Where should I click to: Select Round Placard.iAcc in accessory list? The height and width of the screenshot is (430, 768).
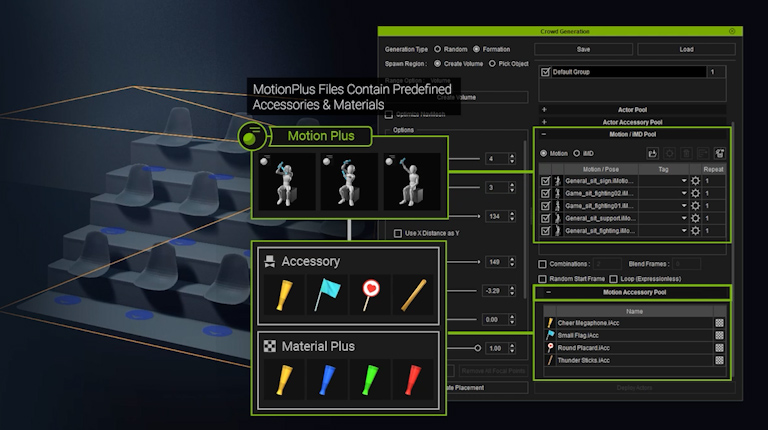pyautogui.click(x=590, y=347)
